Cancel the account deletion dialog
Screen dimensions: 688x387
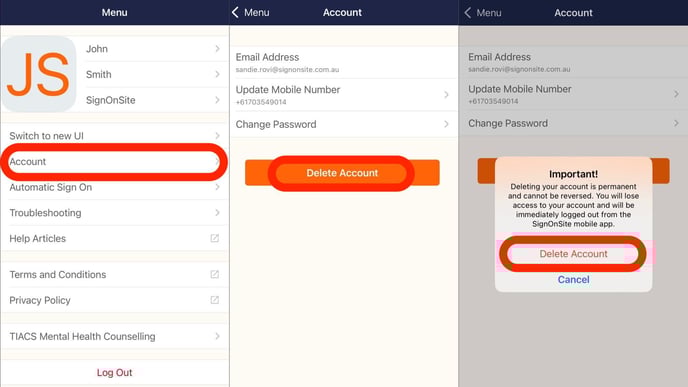[573, 280]
